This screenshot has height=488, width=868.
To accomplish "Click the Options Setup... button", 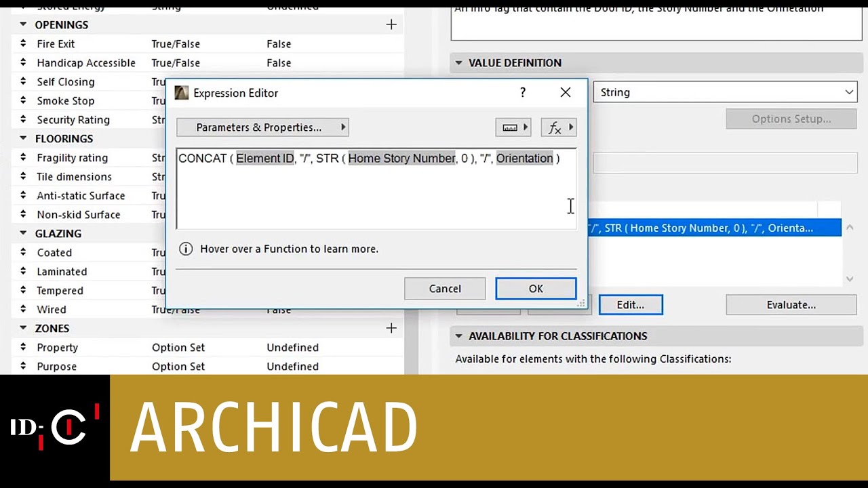I will point(791,119).
